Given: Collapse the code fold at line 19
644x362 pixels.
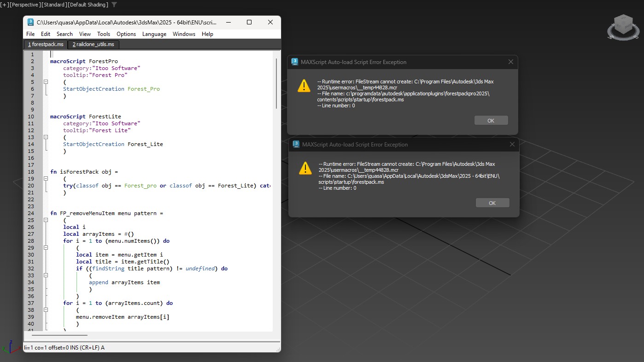Looking at the screenshot, I should [46, 179].
